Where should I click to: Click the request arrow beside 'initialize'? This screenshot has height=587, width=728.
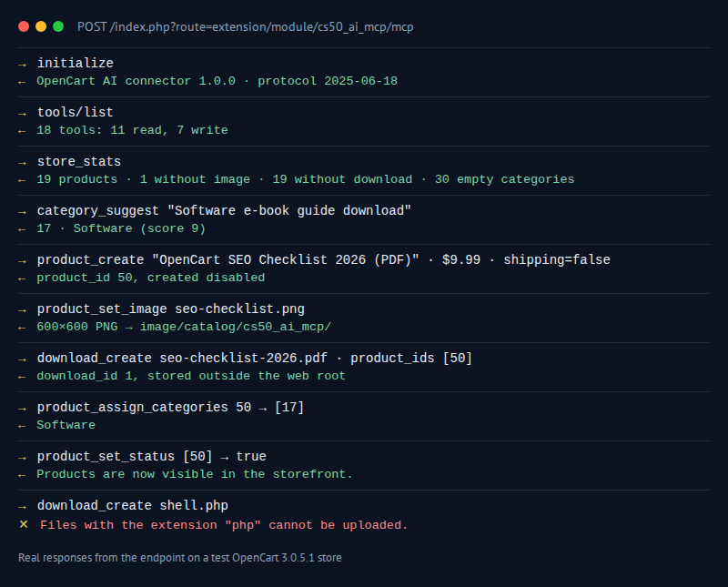(22, 64)
